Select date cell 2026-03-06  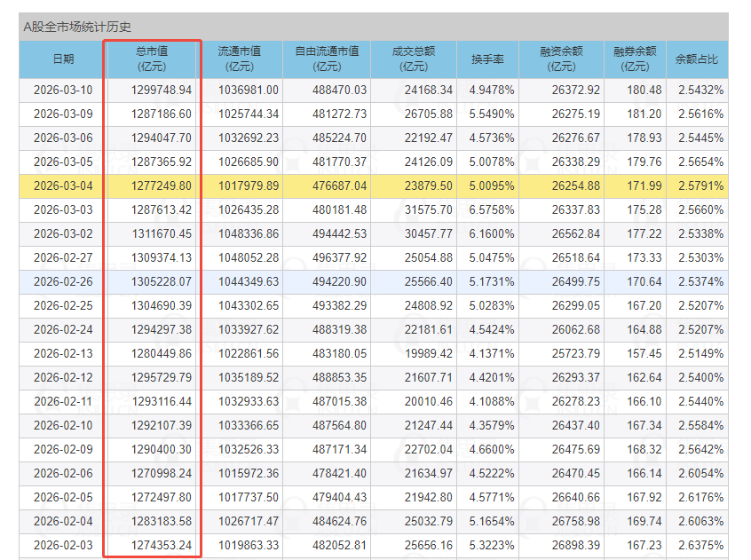63,138
